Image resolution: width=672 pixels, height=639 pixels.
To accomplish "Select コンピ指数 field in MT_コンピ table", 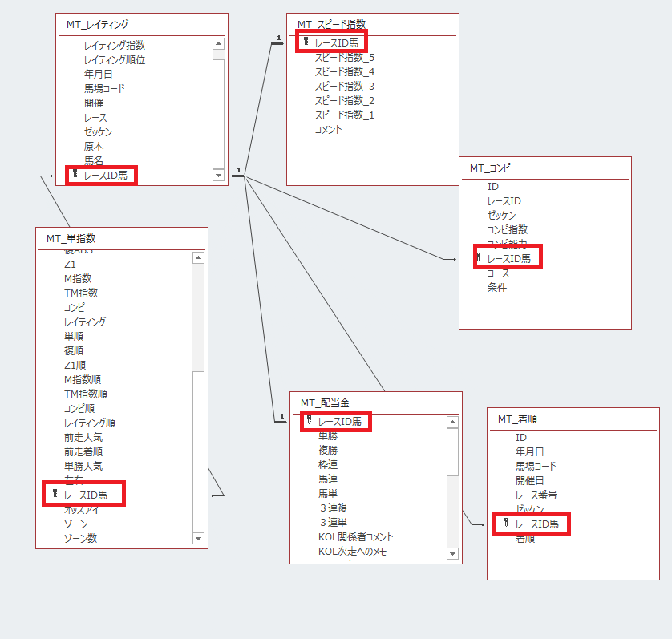I will click(507, 229).
